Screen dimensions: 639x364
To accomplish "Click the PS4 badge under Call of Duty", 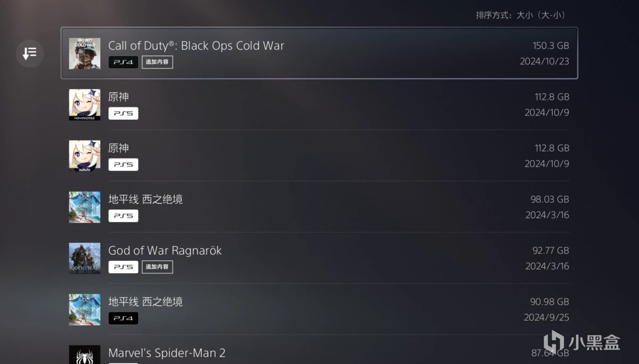I will (124, 62).
